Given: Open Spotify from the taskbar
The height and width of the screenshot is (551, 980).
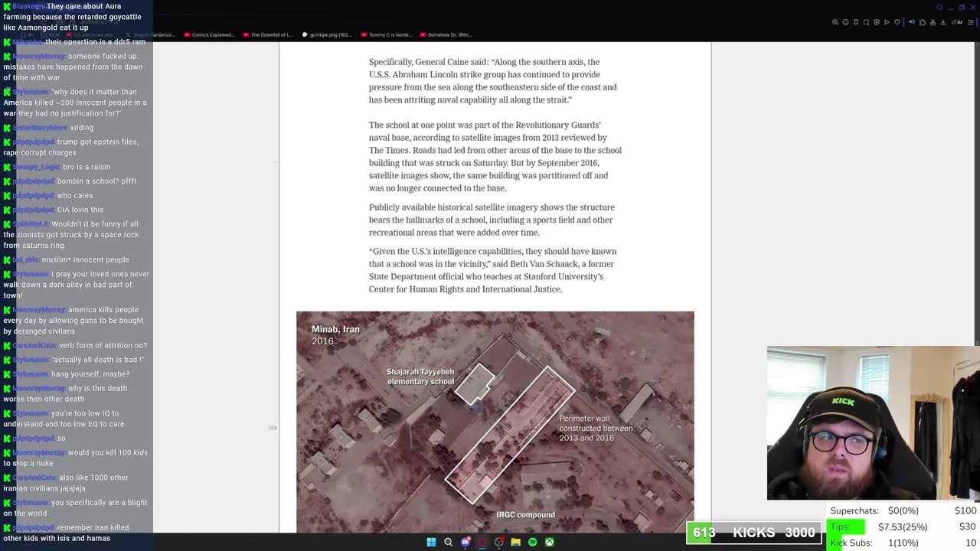Looking at the screenshot, I should 532,542.
